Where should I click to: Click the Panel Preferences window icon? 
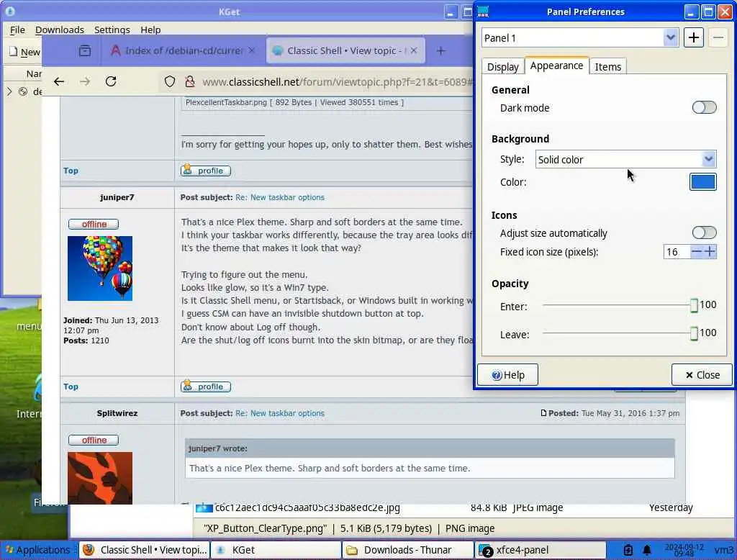pyautogui.click(x=483, y=12)
